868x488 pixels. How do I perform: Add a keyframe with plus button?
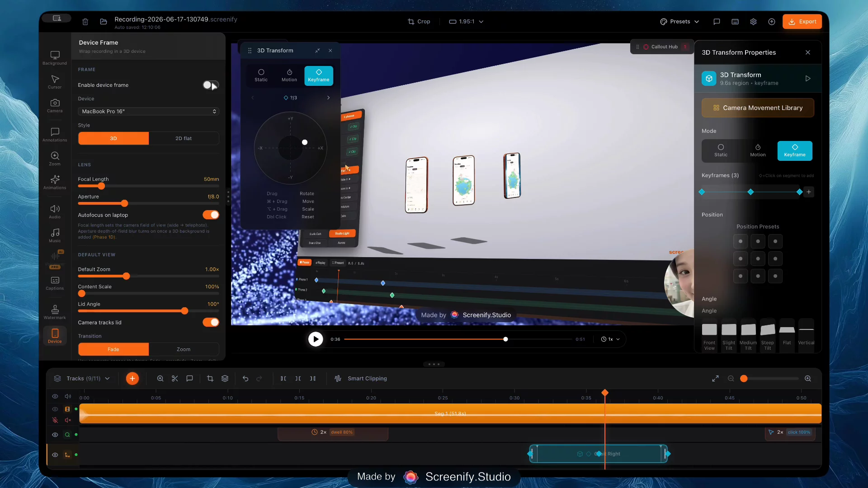point(809,192)
